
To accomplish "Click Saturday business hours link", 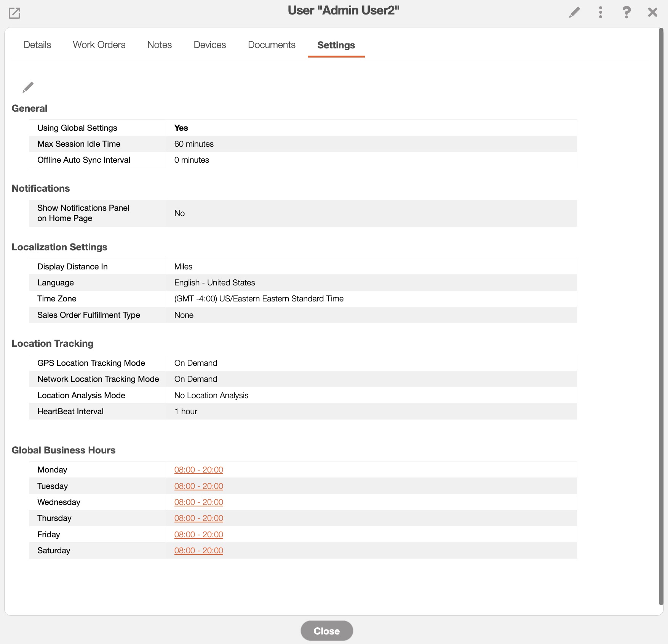I will (x=198, y=551).
